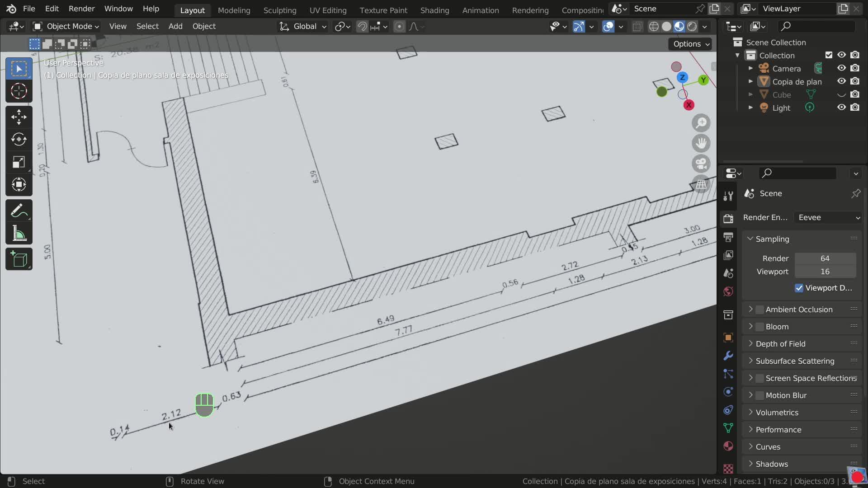Viewport: 868px width, 488px height.
Task: Open the Render Engine Eevee dropdown
Action: tap(828, 217)
